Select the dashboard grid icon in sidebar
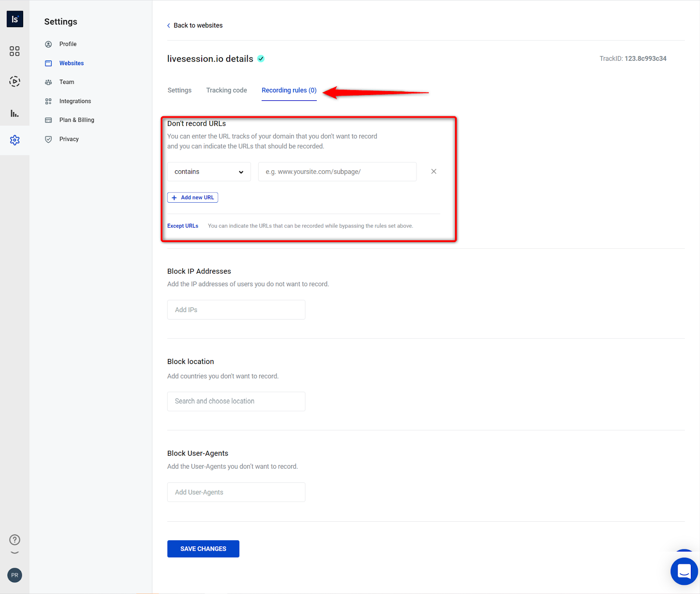 [14, 51]
